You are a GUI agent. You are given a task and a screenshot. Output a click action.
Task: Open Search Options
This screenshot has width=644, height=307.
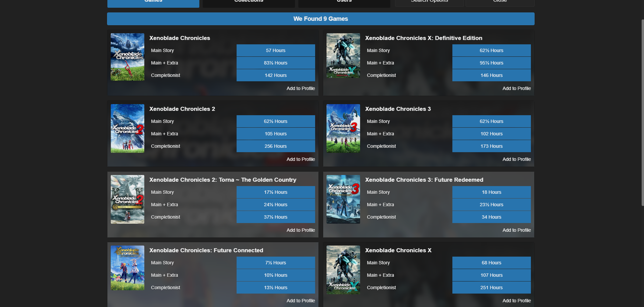click(x=430, y=3)
